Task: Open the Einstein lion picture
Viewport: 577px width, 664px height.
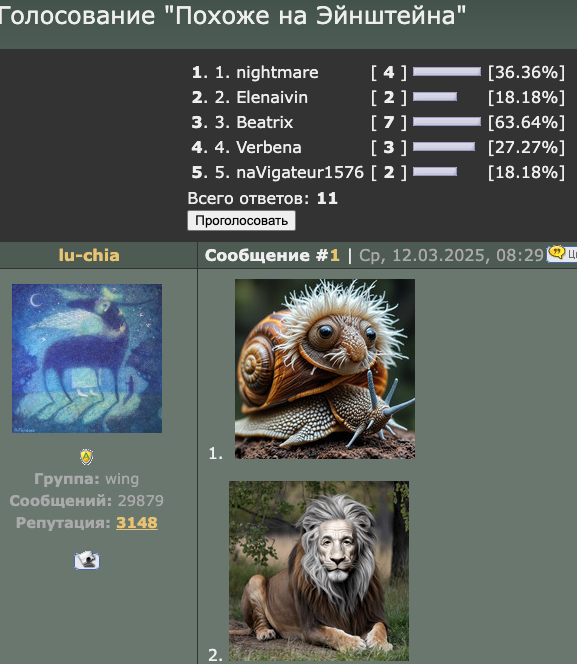Action: tap(319, 570)
